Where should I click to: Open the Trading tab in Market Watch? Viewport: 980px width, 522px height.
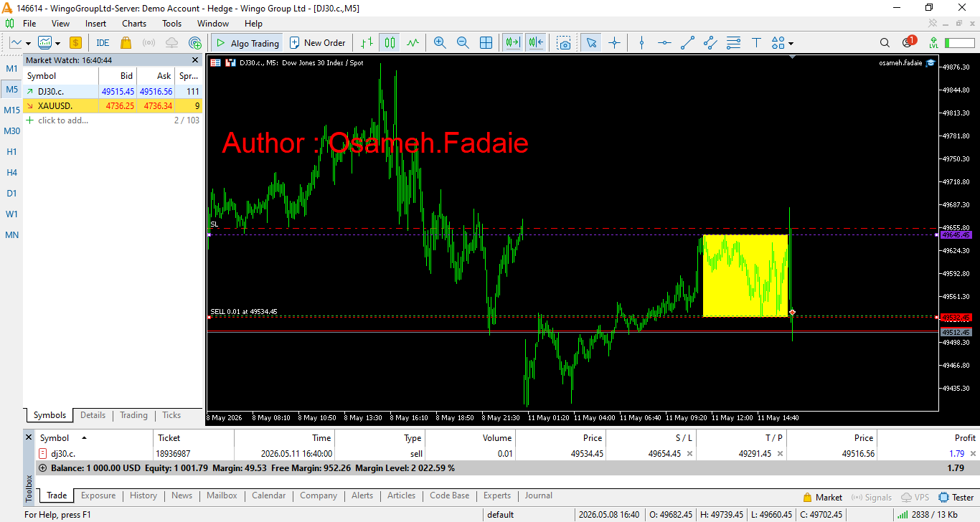coord(133,415)
